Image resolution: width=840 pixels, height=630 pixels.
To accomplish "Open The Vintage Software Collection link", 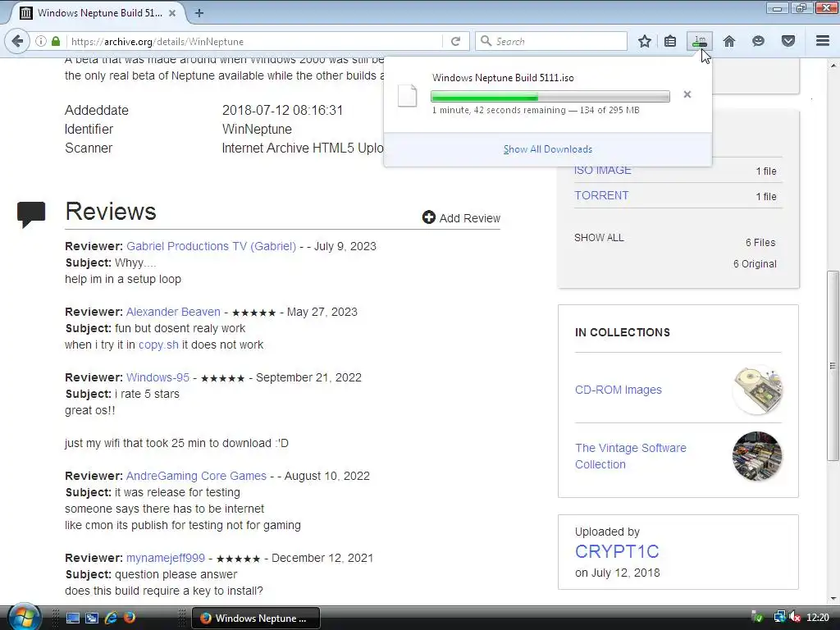I will pyautogui.click(x=631, y=456).
